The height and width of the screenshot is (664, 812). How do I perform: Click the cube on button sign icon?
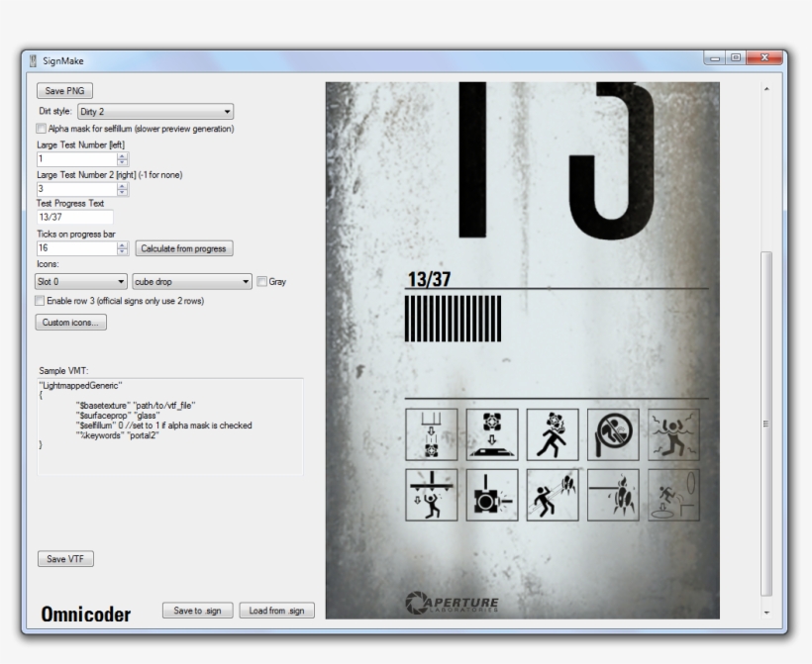click(492, 434)
